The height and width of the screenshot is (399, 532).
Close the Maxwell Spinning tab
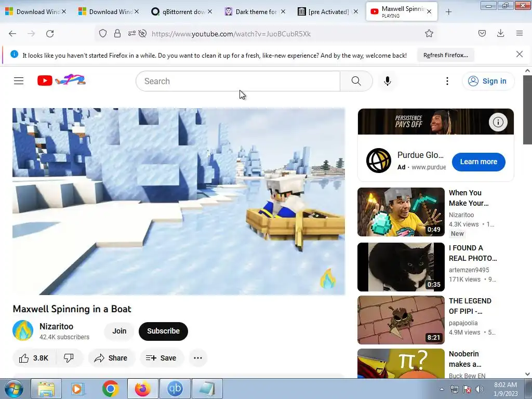click(x=429, y=11)
